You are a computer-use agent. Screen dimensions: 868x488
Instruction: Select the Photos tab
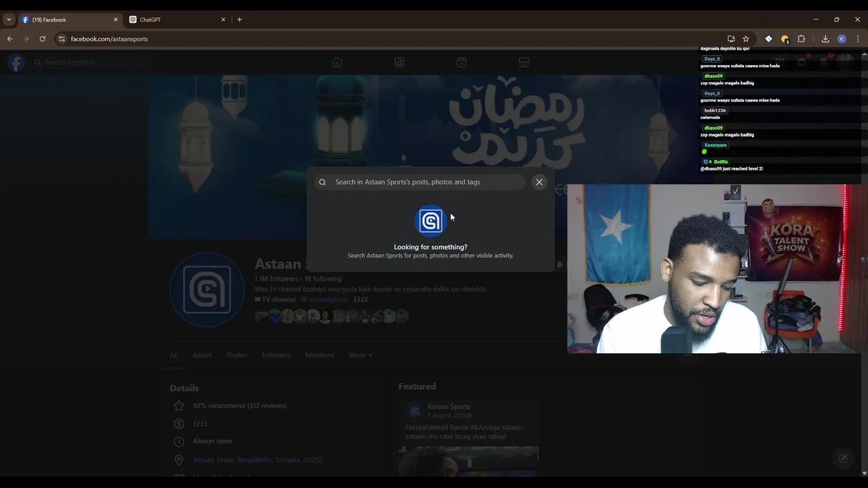tap(237, 355)
